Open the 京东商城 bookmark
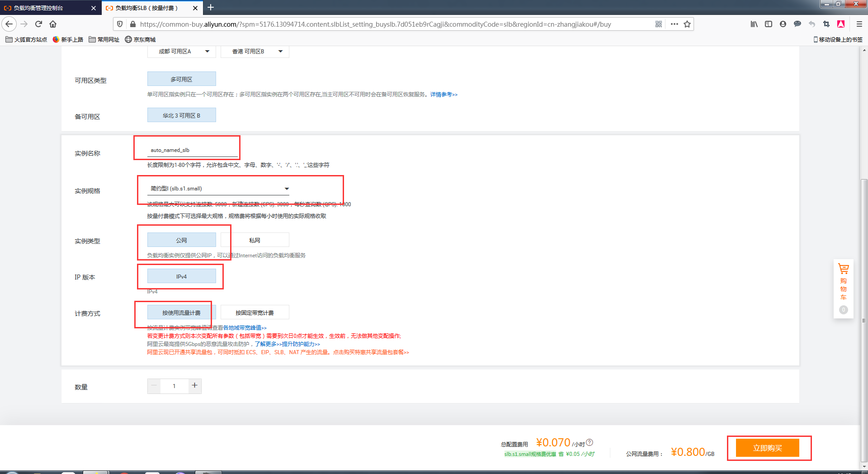This screenshot has width=868, height=474. pos(144,39)
